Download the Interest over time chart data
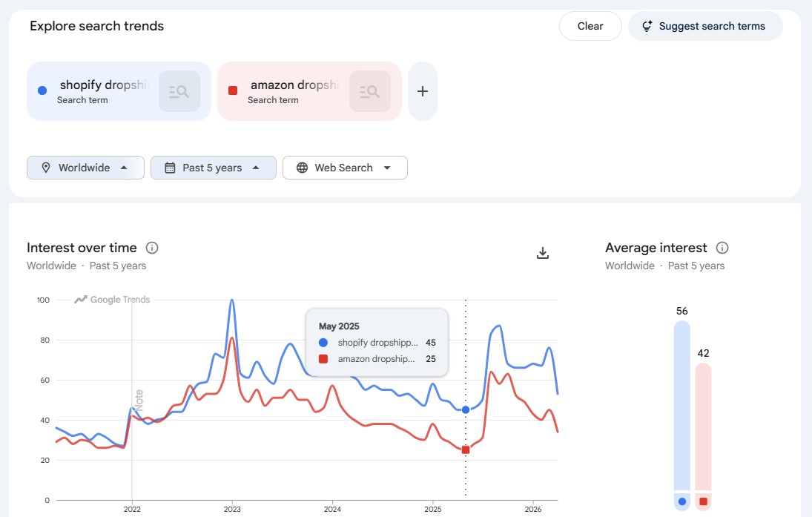Viewport: 812px width, 517px height. click(543, 252)
